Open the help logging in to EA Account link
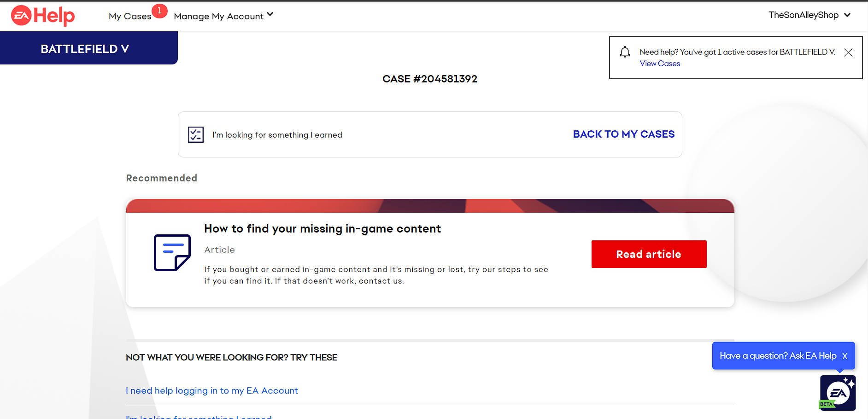 [x=212, y=390]
